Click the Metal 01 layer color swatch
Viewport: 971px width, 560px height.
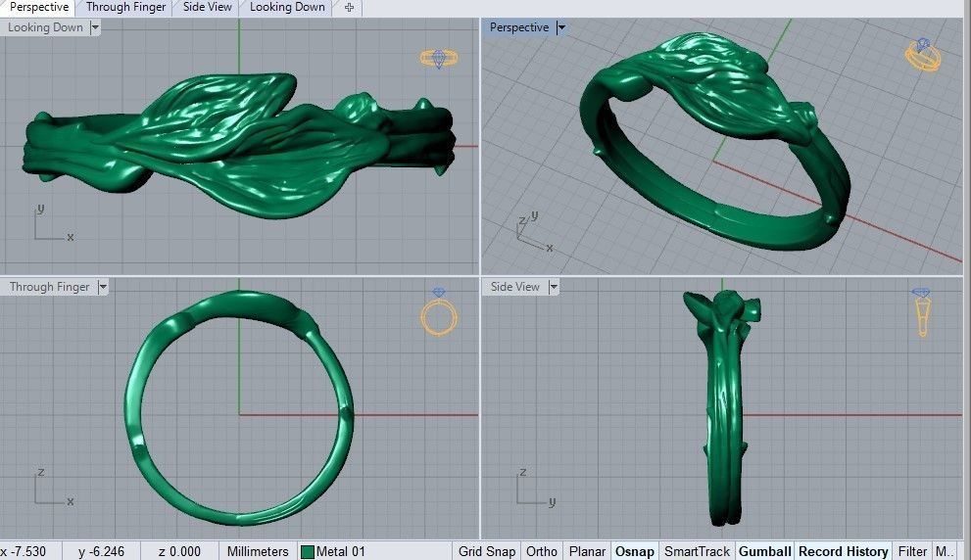coord(307,552)
